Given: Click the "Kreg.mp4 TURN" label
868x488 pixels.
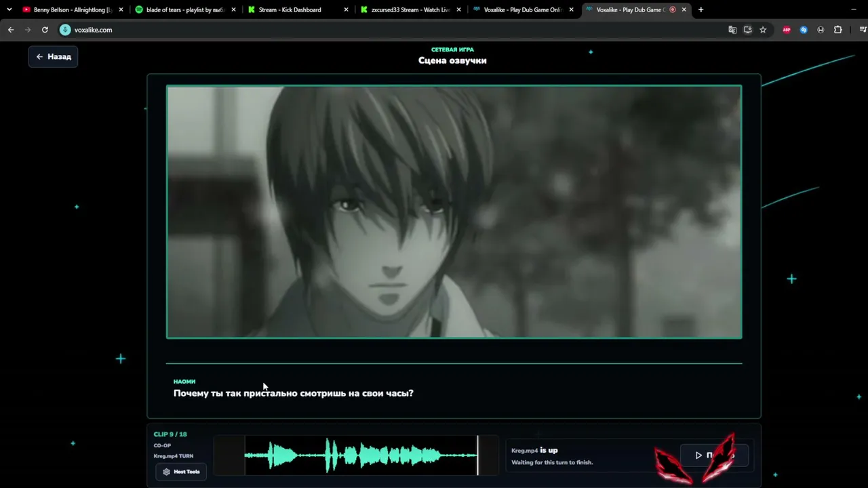Looking at the screenshot, I should [174, 456].
